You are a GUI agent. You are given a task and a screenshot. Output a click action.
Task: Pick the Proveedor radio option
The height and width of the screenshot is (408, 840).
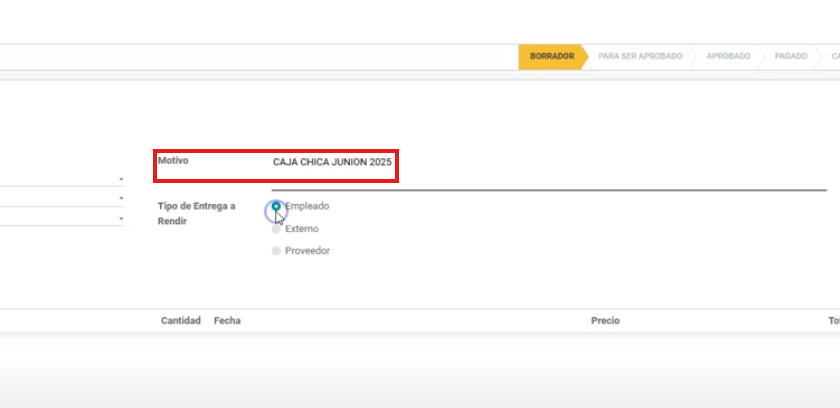[x=276, y=251]
